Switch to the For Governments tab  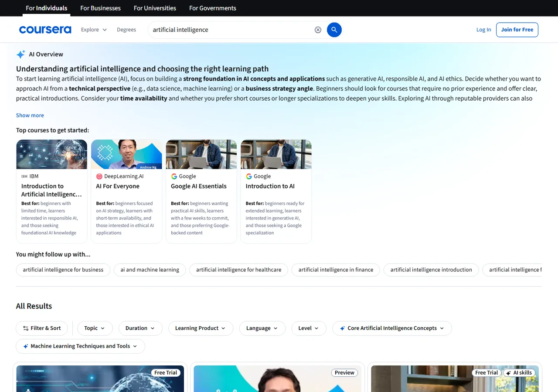point(213,8)
